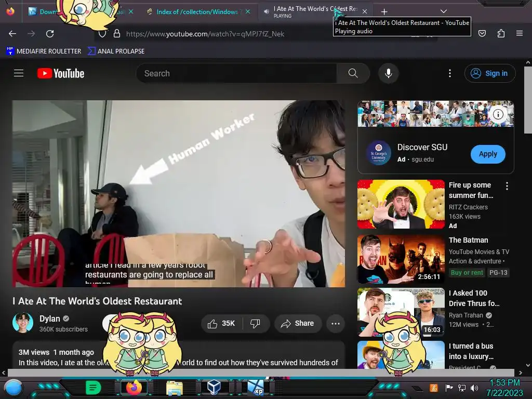Open the browser extensions icon
This screenshot has height=399, width=532.
click(x=501, y=33)
